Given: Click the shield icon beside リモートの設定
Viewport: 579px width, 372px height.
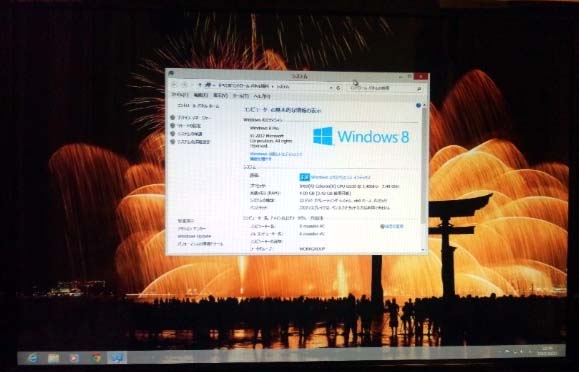Looking at the screenshot, I should (x=172, y=126).
